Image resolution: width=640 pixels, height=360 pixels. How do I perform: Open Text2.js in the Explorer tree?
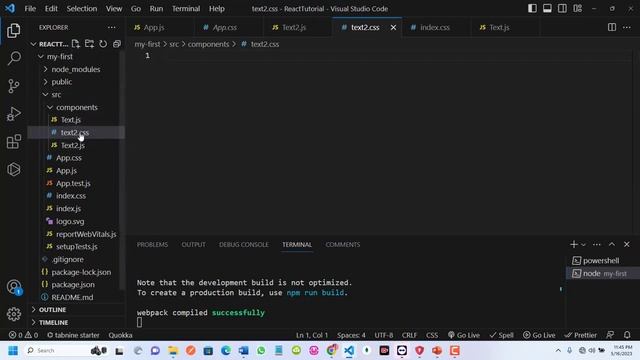pos(73,145)
